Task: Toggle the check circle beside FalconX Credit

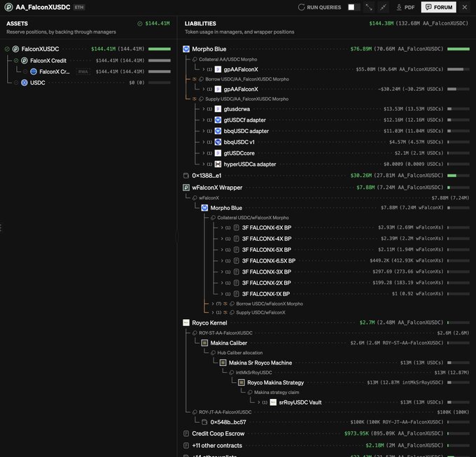Action: tap(16, 60)
